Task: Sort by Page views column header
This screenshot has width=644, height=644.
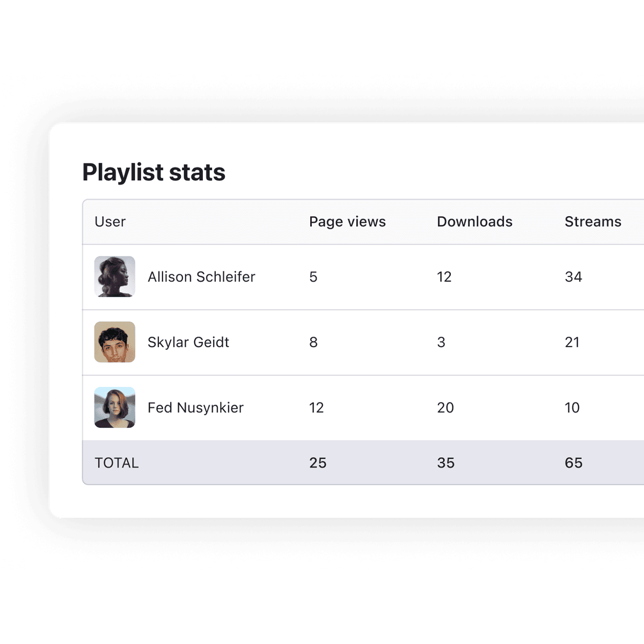Action: point(347,222)
